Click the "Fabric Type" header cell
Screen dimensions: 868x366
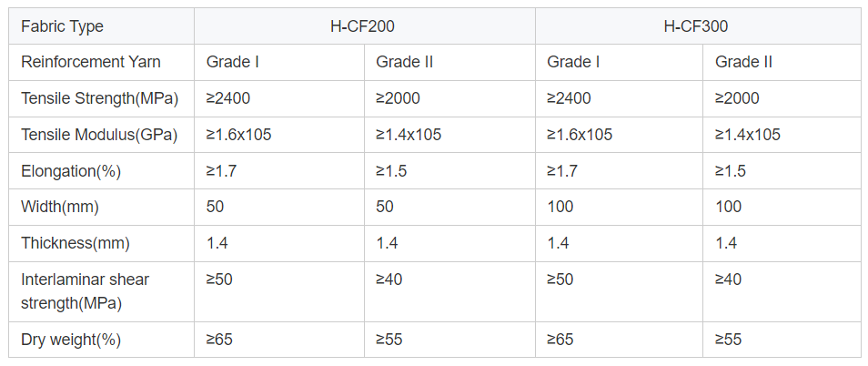tap(62, 26)
